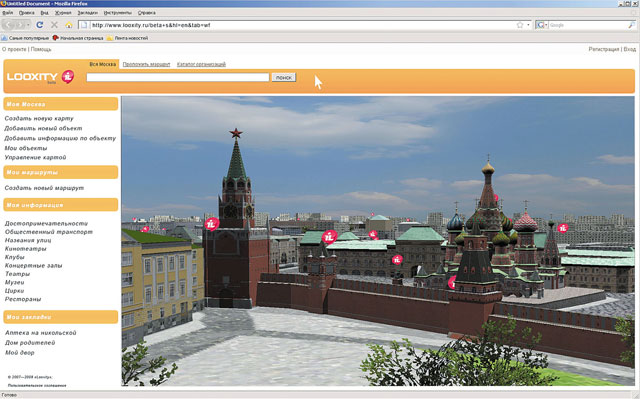Open the back/forward history dropdown arrow
Image resolution: width=640 pixels, height=399 pixels.
[x=28, y=25]
